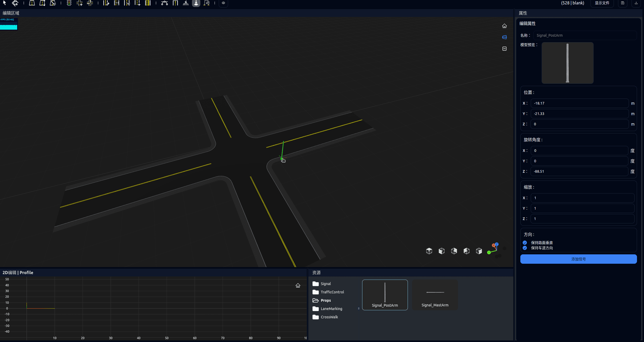The width and height of the screenshot is (644, 342).
Task: Edit the rotation Y angle field
Action: coord(580,161)
